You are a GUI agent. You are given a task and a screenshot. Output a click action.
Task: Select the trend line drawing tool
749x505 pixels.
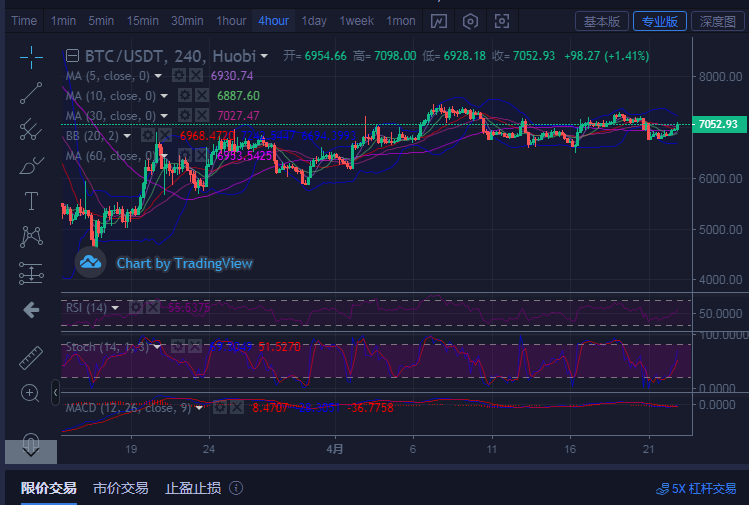pyautogui.click(x=32, y=93)
